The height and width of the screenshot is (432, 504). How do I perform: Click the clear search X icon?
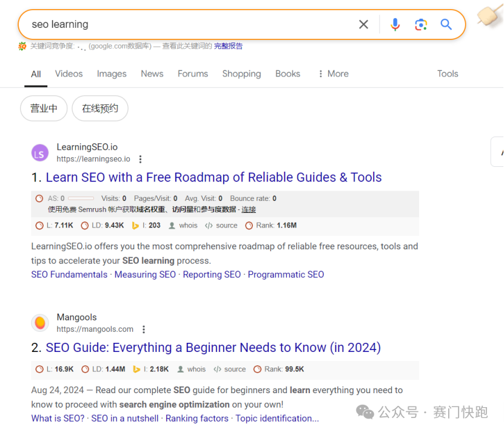coord(363,24)
